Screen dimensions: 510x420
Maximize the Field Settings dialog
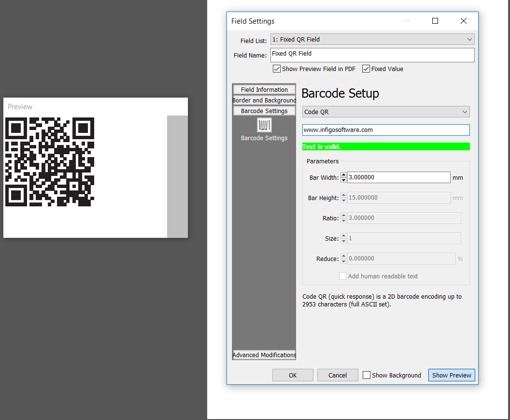(x=435, y=21)
